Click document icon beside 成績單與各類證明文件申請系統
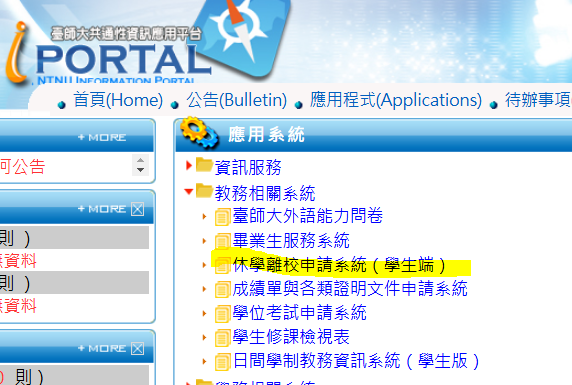 click(222, 290)
